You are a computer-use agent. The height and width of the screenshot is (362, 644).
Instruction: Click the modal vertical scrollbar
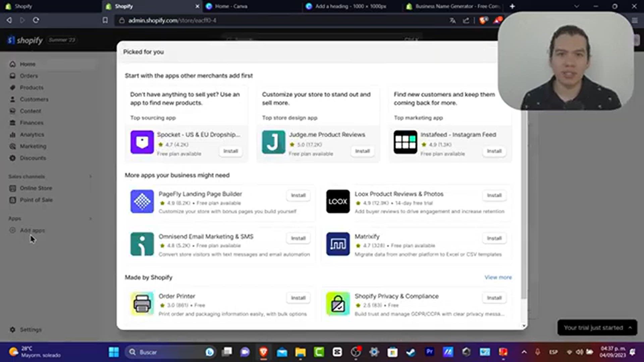tap(524, 204)
